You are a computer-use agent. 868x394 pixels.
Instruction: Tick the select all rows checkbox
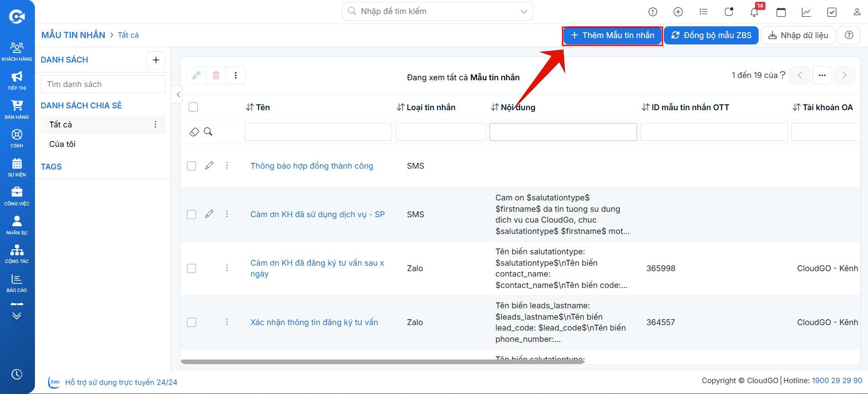click(x=193, y=107)
